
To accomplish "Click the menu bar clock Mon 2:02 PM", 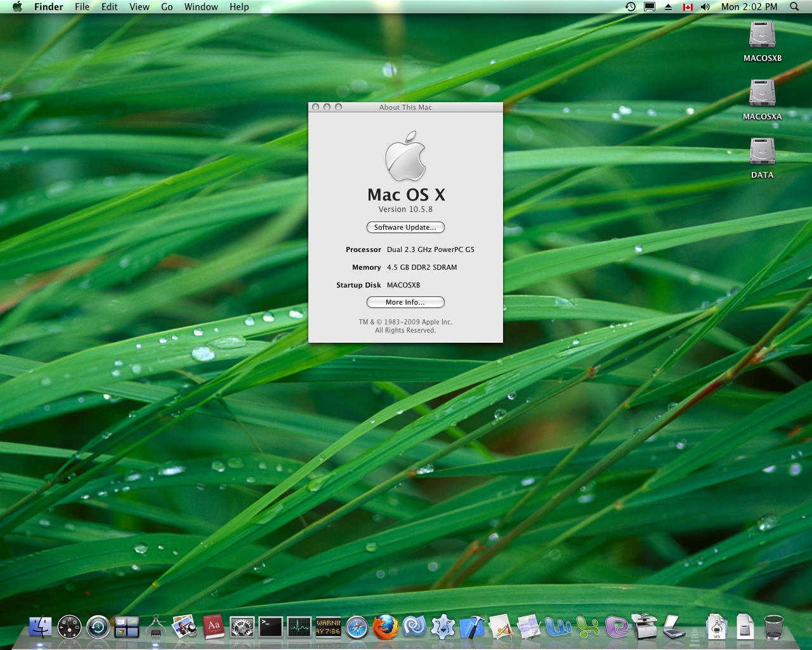I will tap(749, 7).
